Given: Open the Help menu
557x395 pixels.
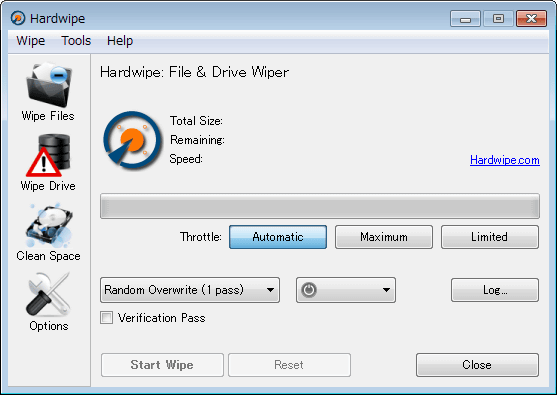Looking at the screenshot, I should pyautogui.click(x=120, y=40).
